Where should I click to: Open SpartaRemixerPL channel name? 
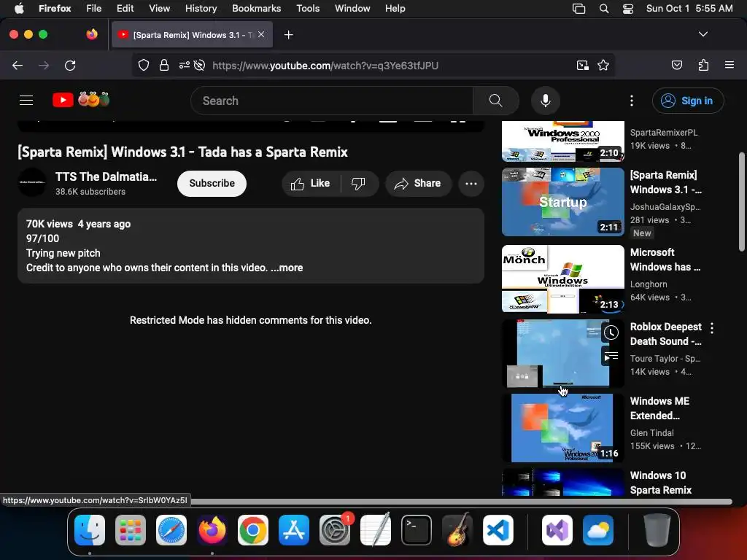(x=664, y=133)
